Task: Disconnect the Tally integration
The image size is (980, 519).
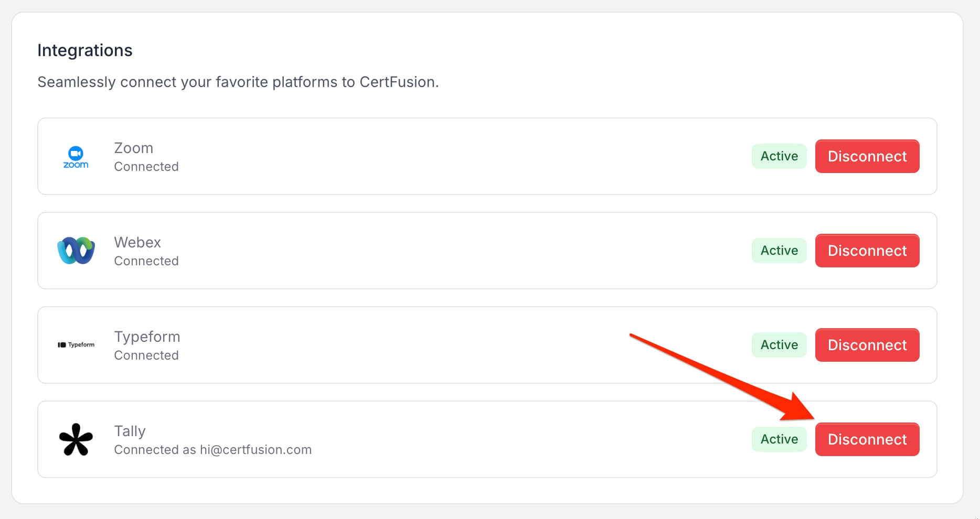Action: [867, 439]
